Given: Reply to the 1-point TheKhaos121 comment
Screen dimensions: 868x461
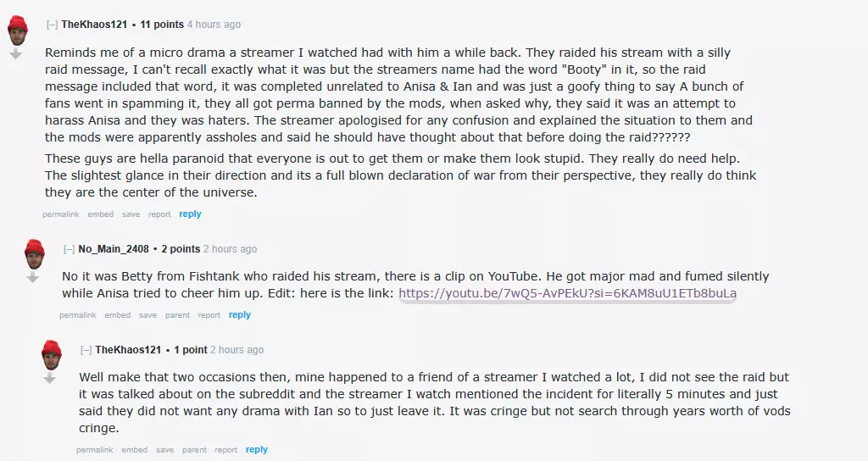Looking at the screenshot, I should click(257, 450).
